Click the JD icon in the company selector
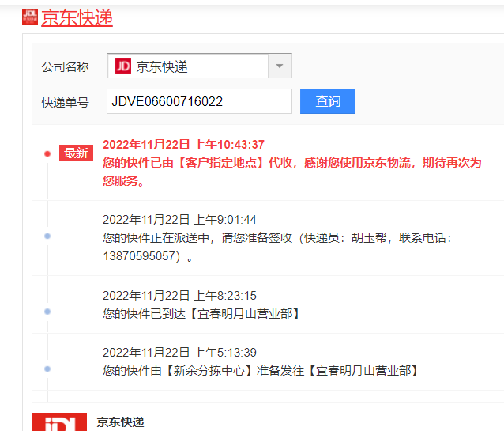 pyautogui.click(x=123, y=66)
